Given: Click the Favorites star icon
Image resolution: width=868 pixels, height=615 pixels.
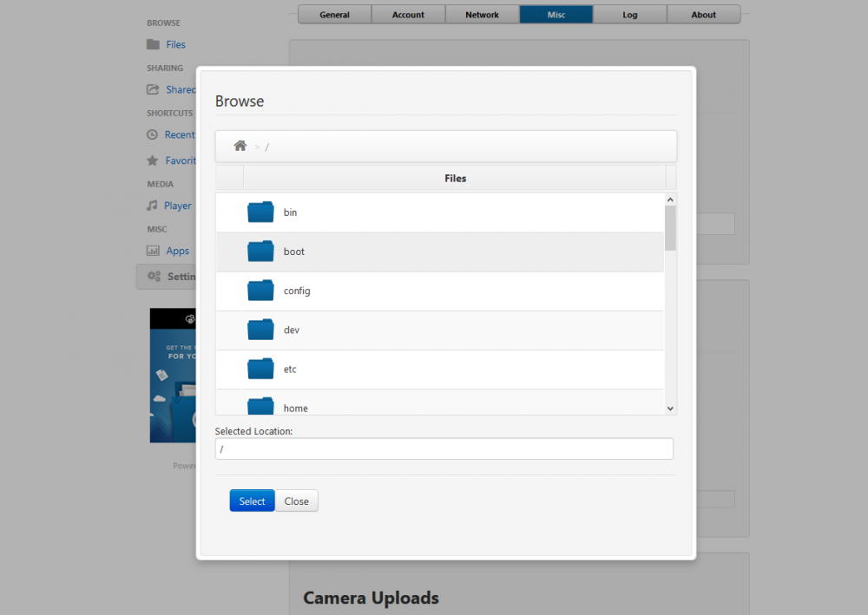Looking at the screenshot, I should pyautogui.click(x=152, y=160).
